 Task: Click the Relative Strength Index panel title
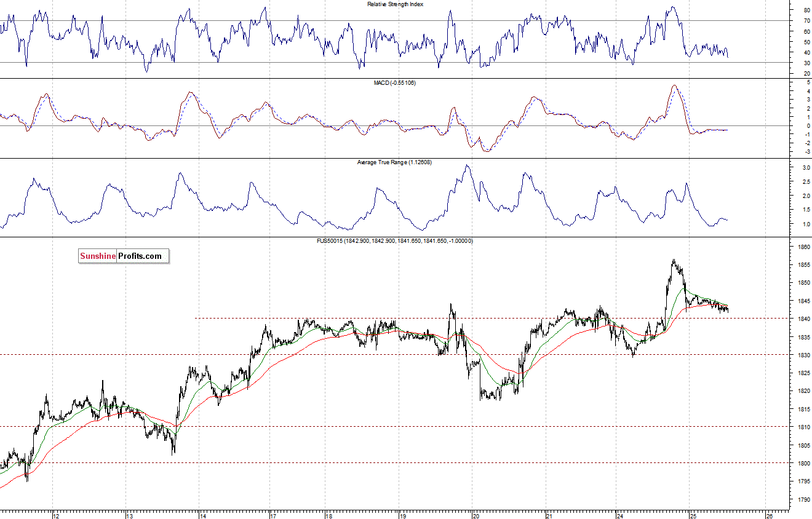395,4
